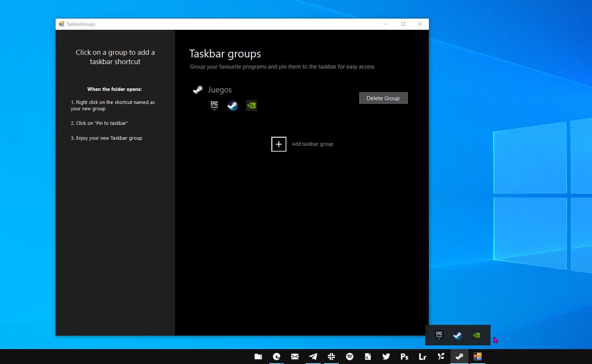Click "Click on a group to add a taskbar shortcut"
Image resolution: width=592 pixels, height=364 pixels.
click(x=115, y=57)
